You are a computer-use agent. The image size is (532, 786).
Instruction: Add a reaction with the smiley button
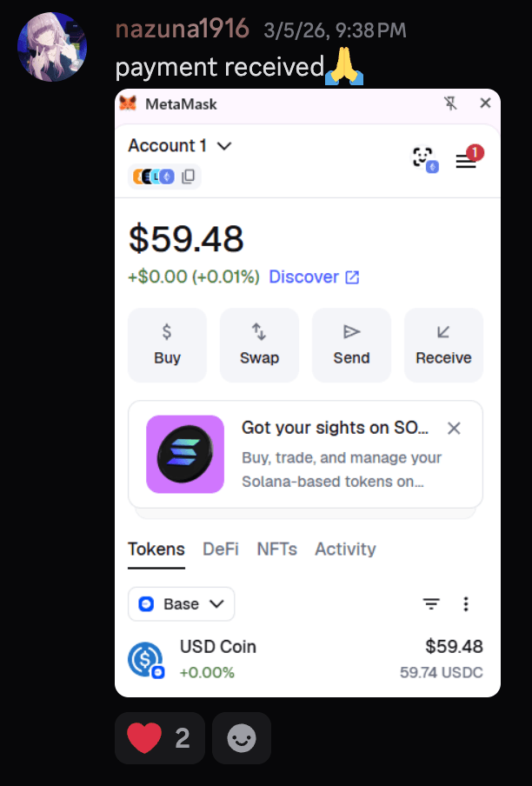click(x=241, y=737)
